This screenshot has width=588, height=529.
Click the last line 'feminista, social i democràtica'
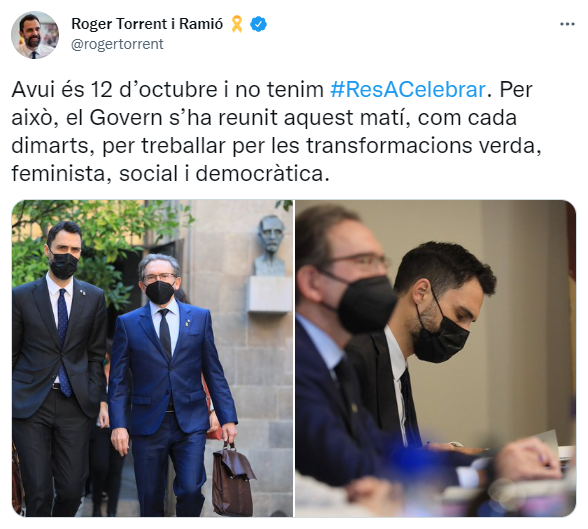[170, 174]
